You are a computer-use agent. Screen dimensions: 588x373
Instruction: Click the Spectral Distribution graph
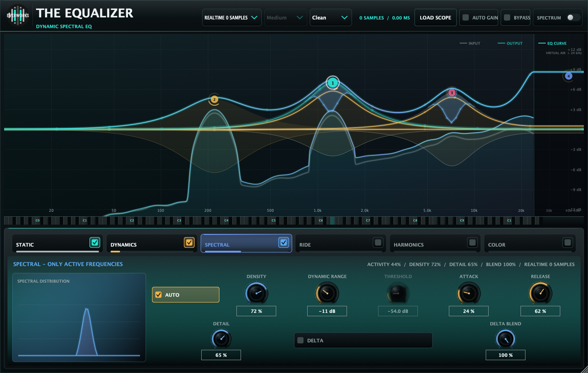coord(79,317)
